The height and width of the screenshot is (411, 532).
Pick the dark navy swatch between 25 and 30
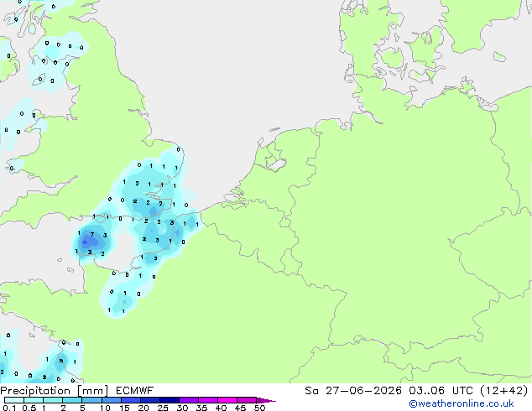169,400
